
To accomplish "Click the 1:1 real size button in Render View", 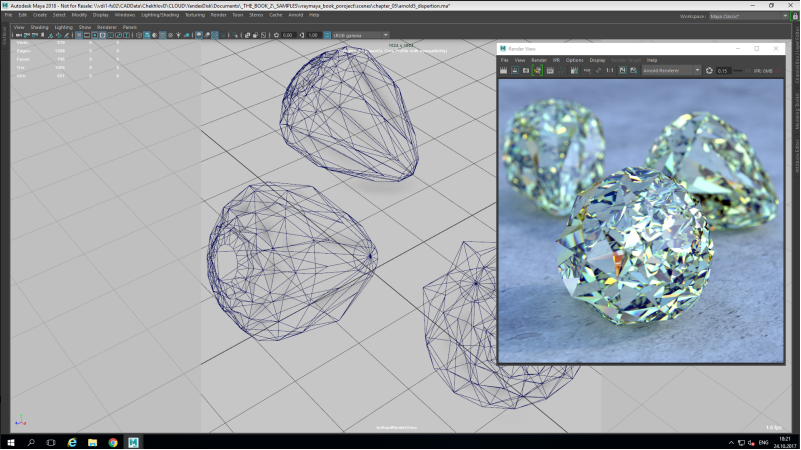I will click(x=609, y=70).
